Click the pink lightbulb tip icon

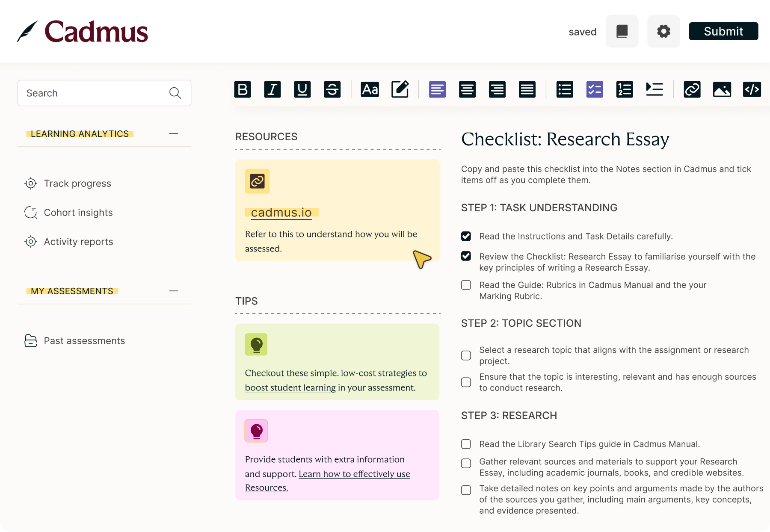(x=256, y=431)
